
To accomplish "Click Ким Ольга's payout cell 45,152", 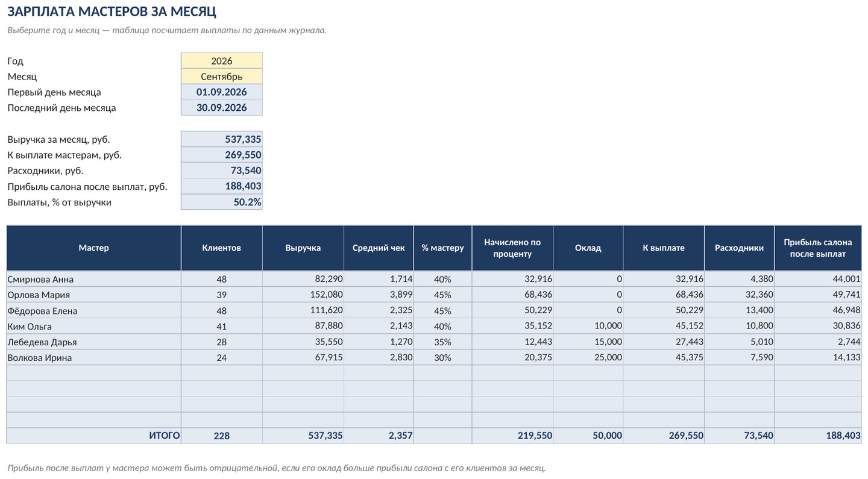I will pos(664,326).
